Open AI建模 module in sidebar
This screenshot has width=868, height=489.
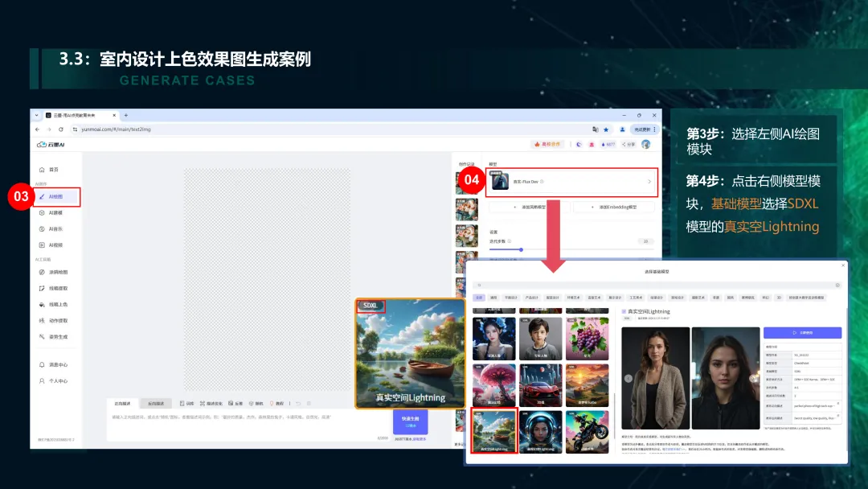tap(51, 212)
